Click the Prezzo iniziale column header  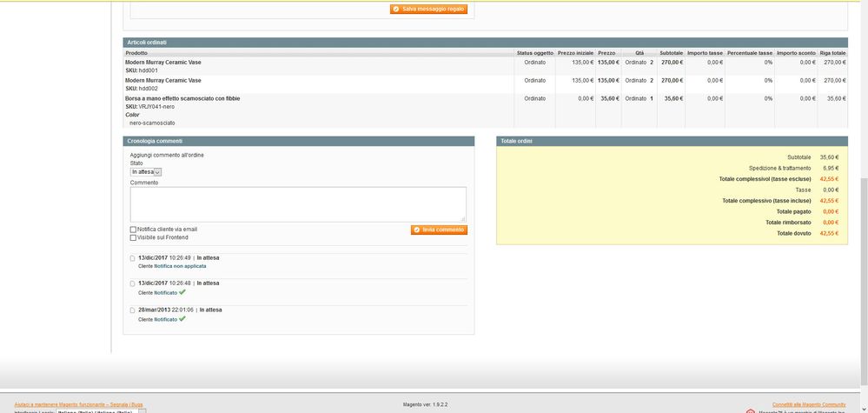point(575,53)
